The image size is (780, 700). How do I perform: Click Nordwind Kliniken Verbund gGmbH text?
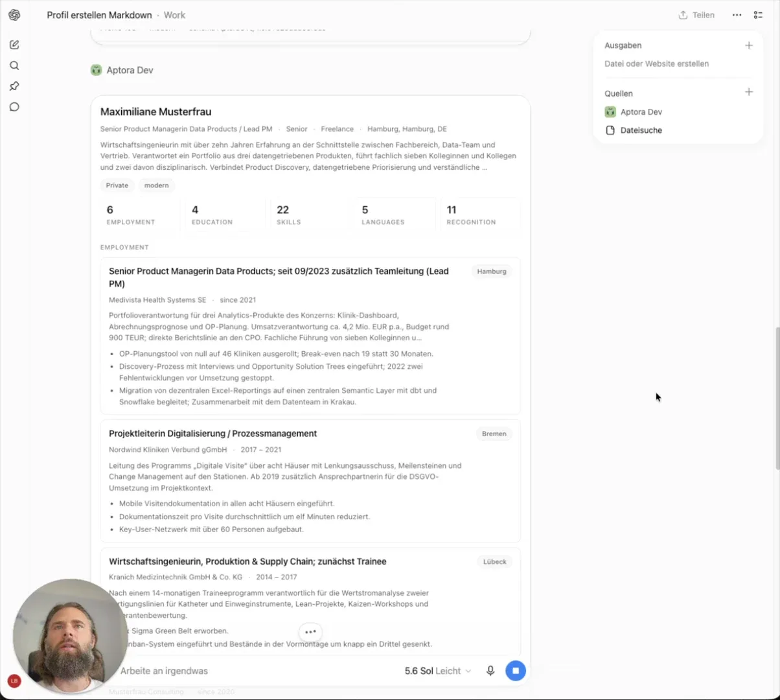click(168, 450)
